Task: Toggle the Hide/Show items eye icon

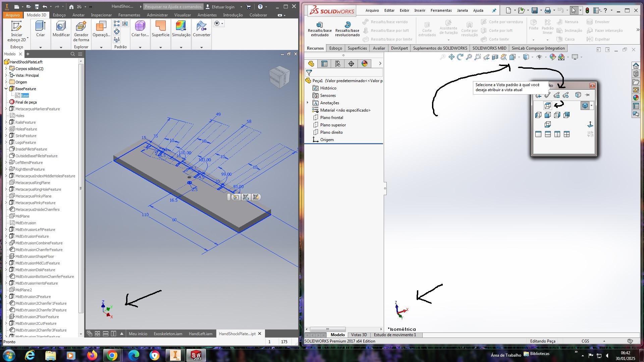Action: point(539,57)
